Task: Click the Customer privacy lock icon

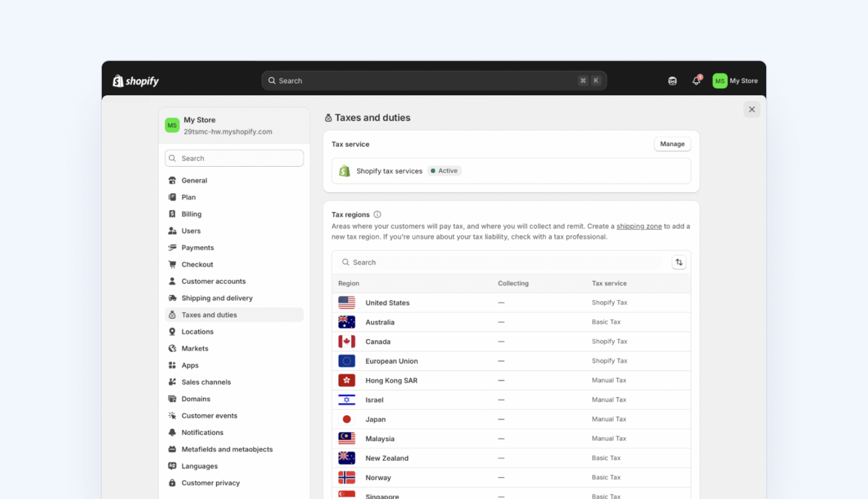Action: pos(172,482)
